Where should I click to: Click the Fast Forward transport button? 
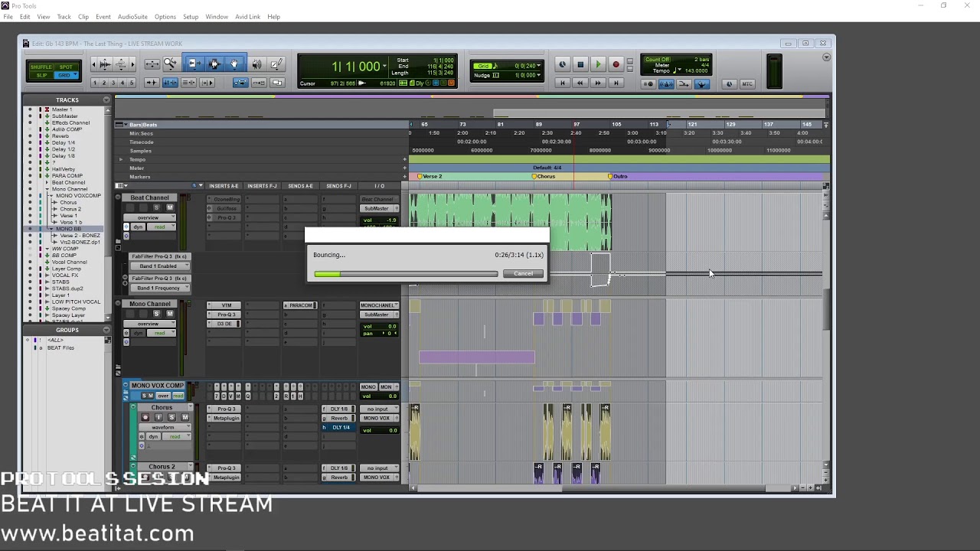pyautogui.click(x=598, y=83)
